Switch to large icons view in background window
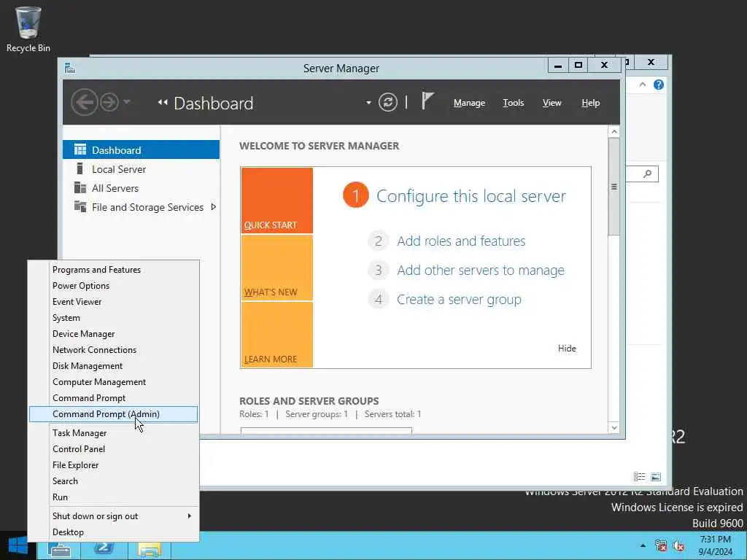747x560 pixels. 656,476
